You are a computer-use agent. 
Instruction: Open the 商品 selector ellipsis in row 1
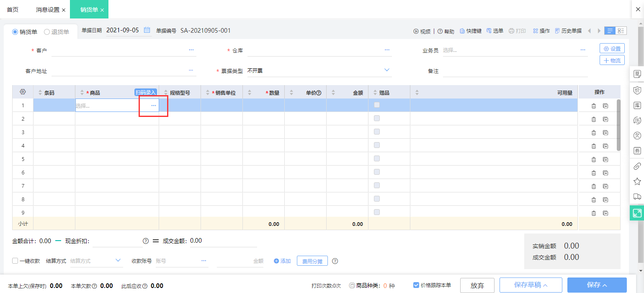(x=154, y=106)
